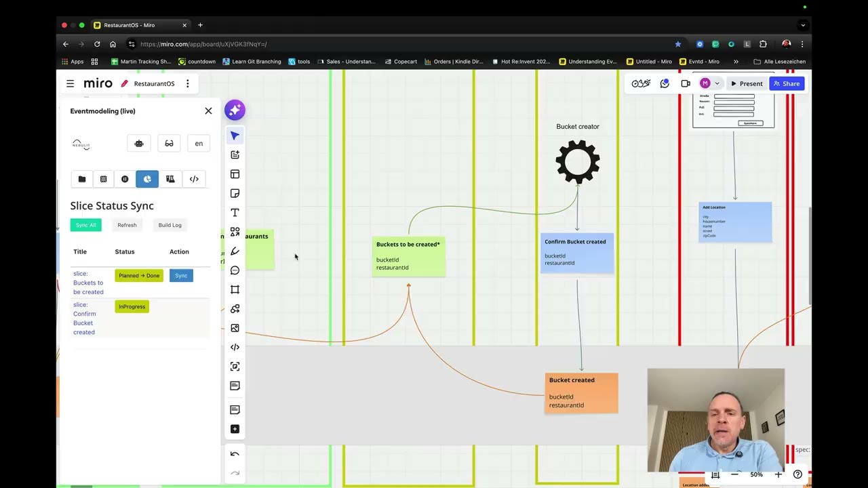Select the Frame tool
The image size is (868, 488).
tap(235, 289)
